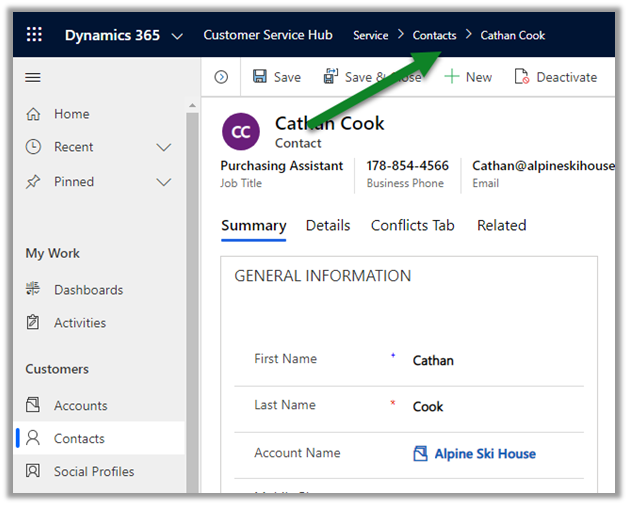
Task: Click the Deactivate document icon
Action: (521, 77)
